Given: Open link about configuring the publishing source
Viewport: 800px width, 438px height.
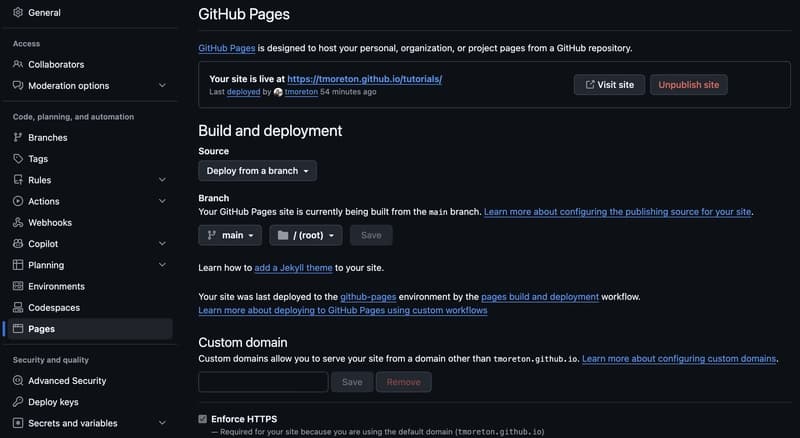Looking at the screenshot, I should tap(617, 212).
